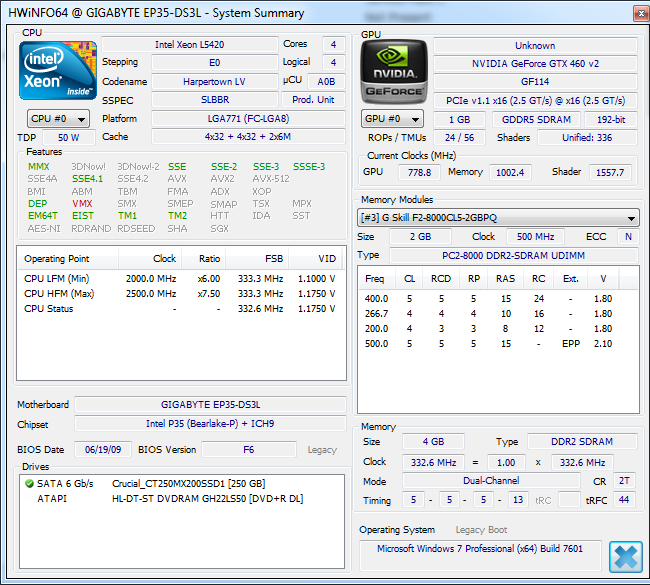Select the 400.0 frequency timing row
Image resolution: width=650 pixels, height=585 pixels.
coord(498,299)
